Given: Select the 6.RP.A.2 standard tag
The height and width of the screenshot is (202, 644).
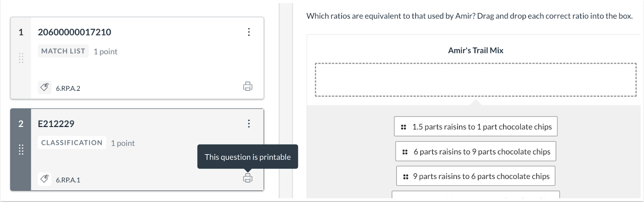Looking at the screenshot, I should coord(68,88).
